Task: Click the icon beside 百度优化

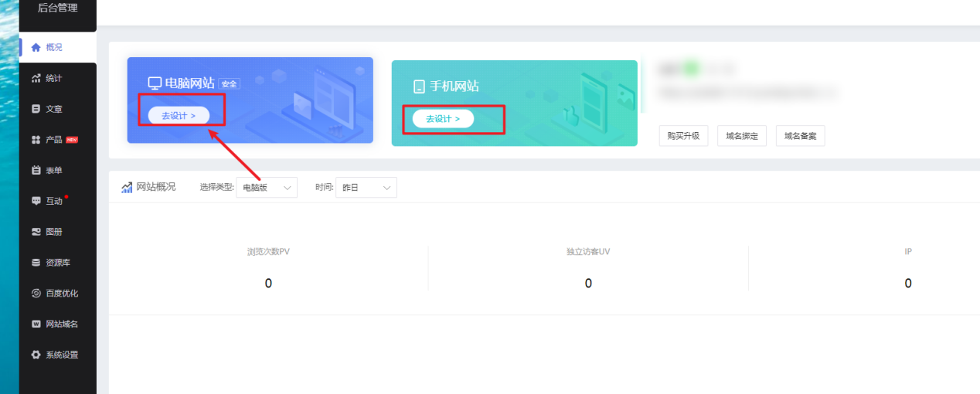Action: coord(36,294)
